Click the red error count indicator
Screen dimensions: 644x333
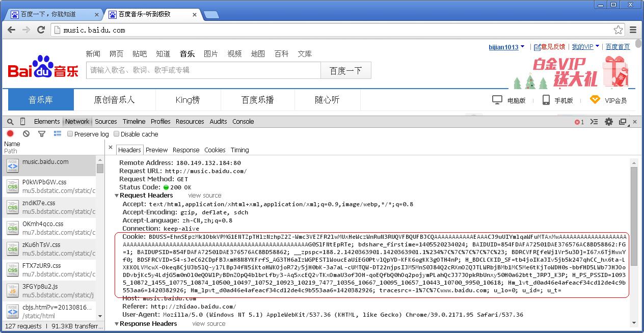click(579, 122)
